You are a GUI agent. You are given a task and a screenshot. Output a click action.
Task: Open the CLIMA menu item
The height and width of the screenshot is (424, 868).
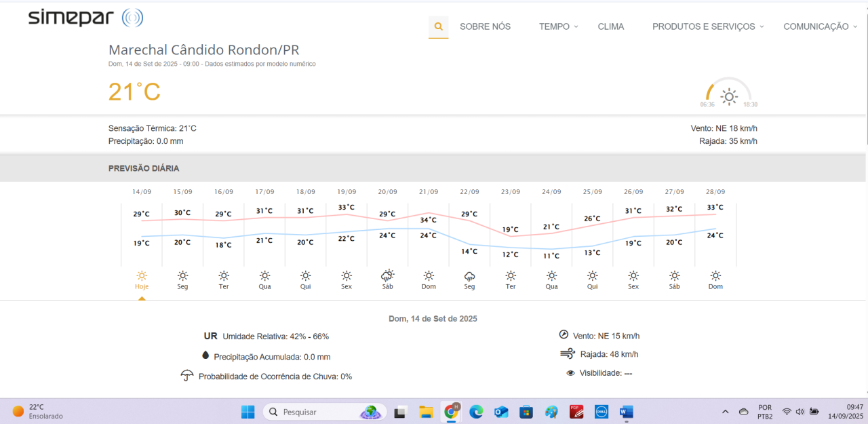[610, 26]
